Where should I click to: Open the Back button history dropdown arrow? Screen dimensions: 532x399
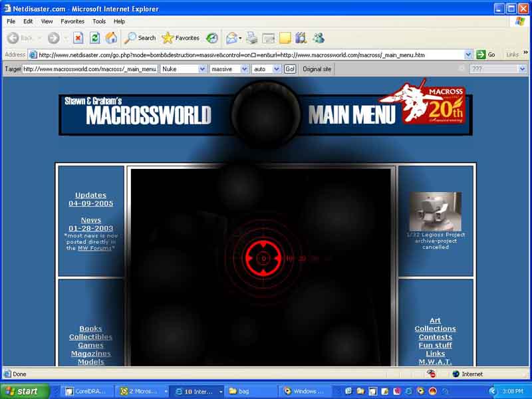click(x=39, y=38)
